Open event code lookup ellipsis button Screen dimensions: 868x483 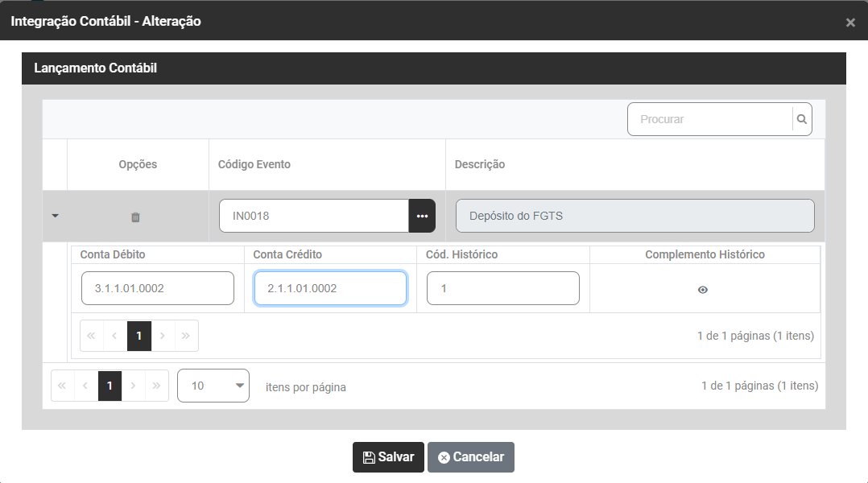(x=422, y=216)
